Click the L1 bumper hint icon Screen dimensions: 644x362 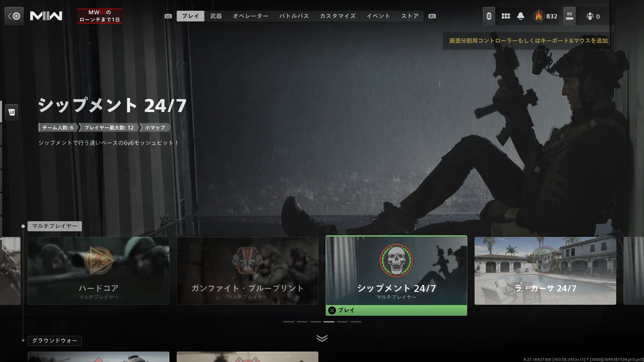(x=169, y=16)
